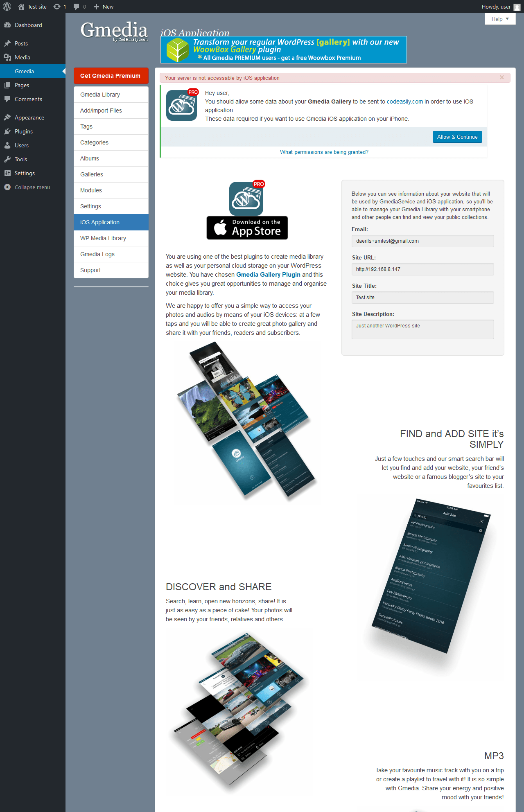Click the large Gmedia PRO app icon

247,198
